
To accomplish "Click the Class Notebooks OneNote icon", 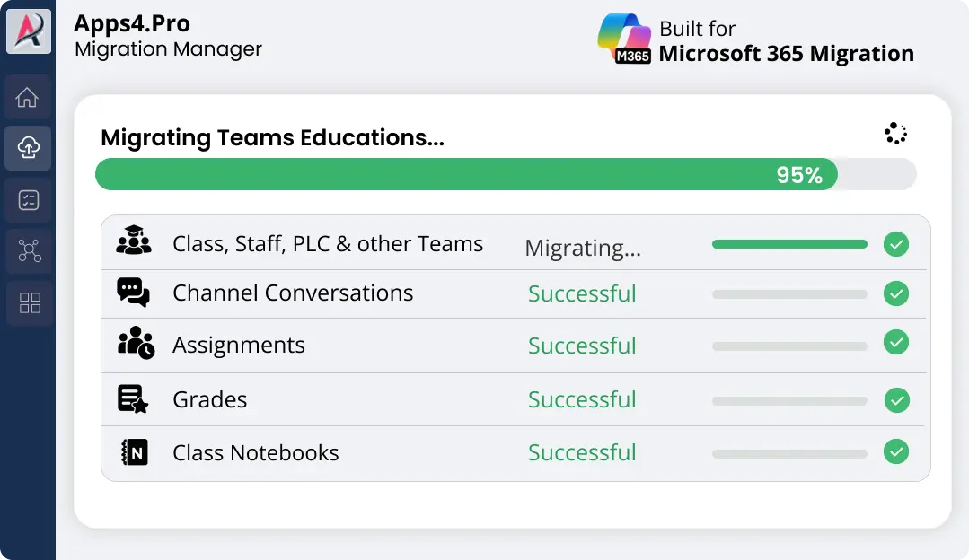I will pos(135,452).
